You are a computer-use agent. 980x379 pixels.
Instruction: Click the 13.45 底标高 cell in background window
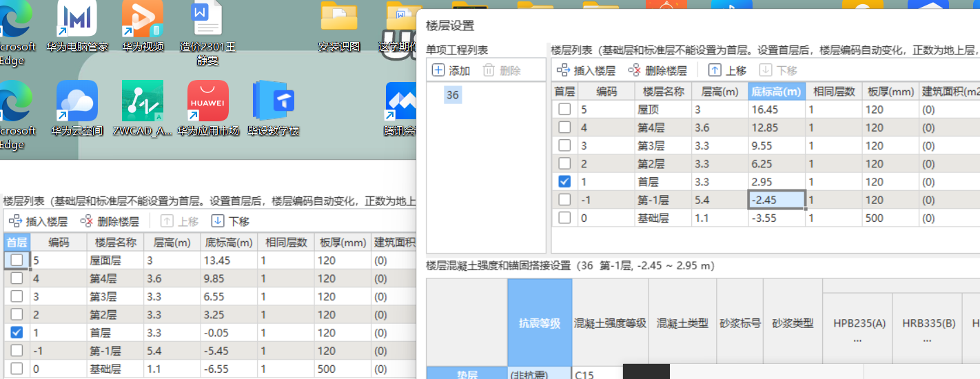(229, 260)
